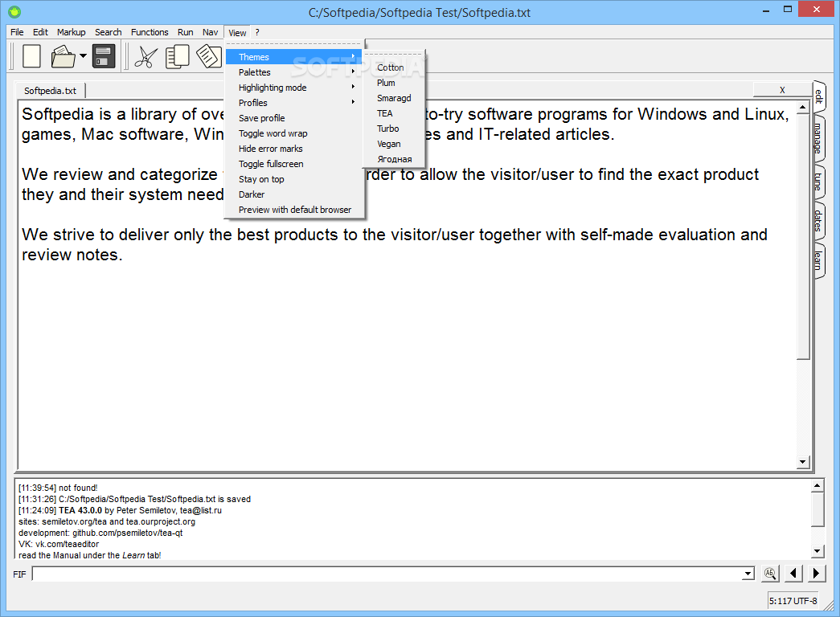Click the editor scrollbar up arrow
The width and height of the screenshot is (840, 617).
[x=802, y=108]
